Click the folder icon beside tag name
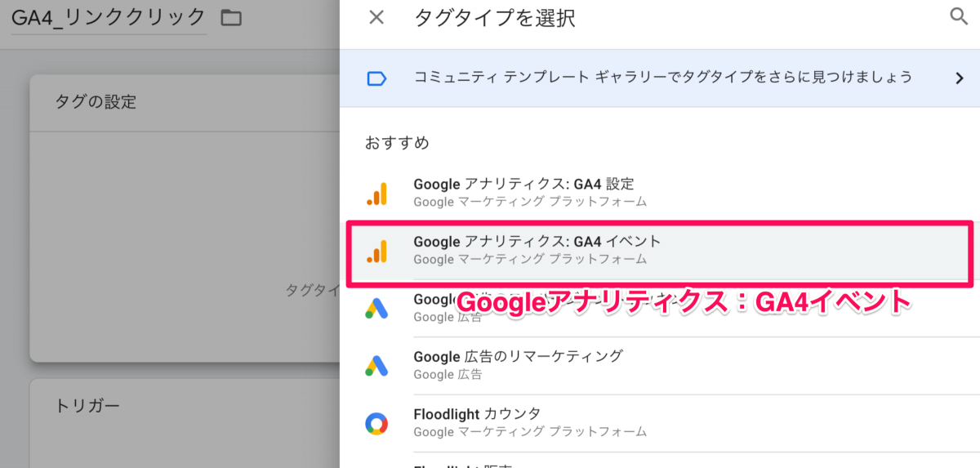Viewport: 980px width, 468px height. click(x=231, y=17)
